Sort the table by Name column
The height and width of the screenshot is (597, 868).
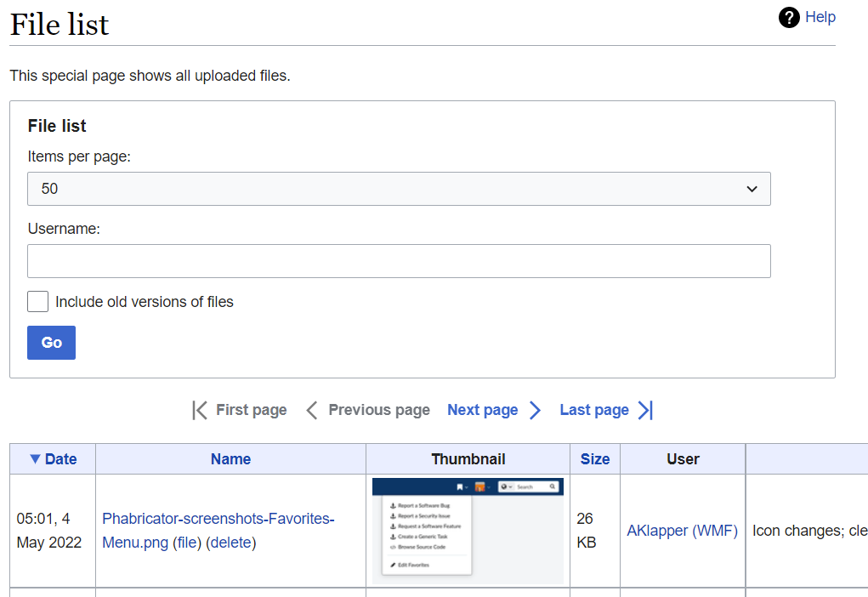coord(230,459)
